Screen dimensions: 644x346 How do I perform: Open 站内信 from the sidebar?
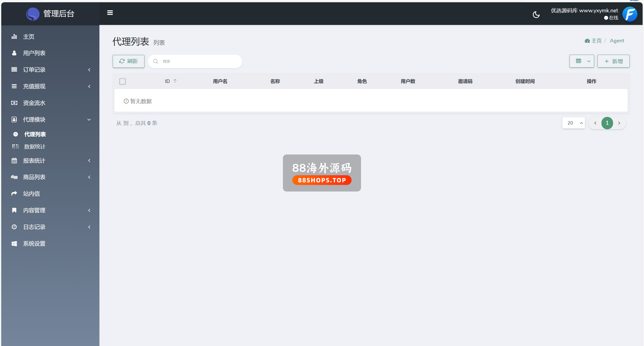tap(31, 194)
